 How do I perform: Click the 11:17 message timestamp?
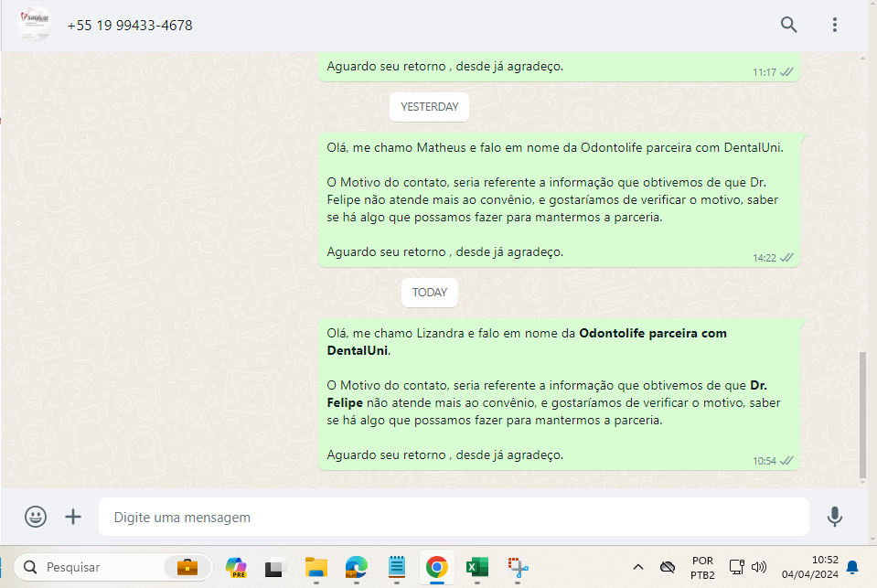pyautogui.click(x=764, y=72)
